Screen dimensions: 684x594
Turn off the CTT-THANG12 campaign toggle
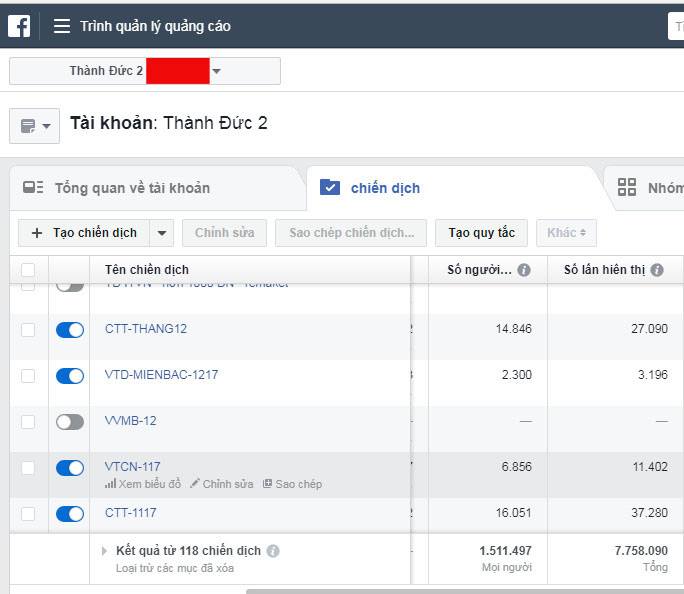click(x=70, y=330)
